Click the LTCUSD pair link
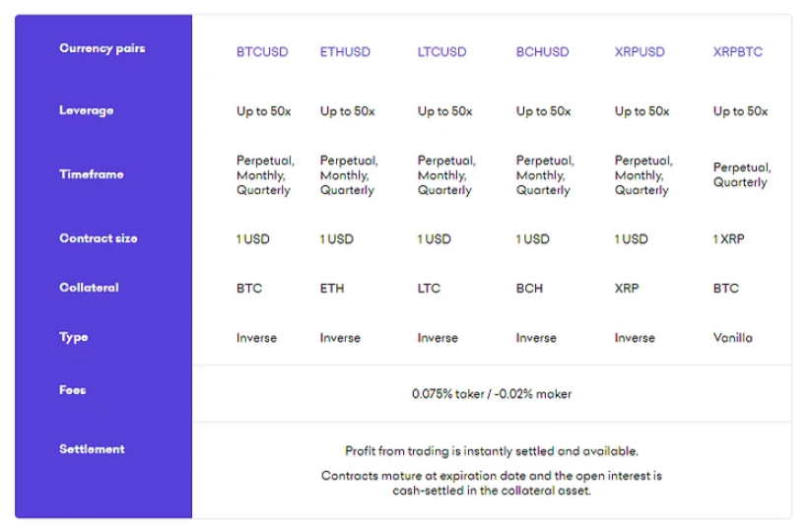 (441, 51)
